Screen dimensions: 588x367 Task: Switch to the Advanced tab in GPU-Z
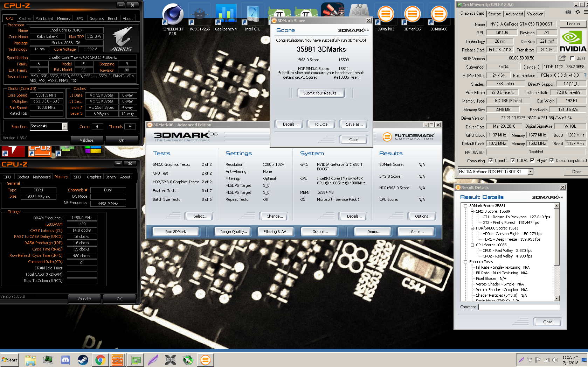tap(514, 14)
